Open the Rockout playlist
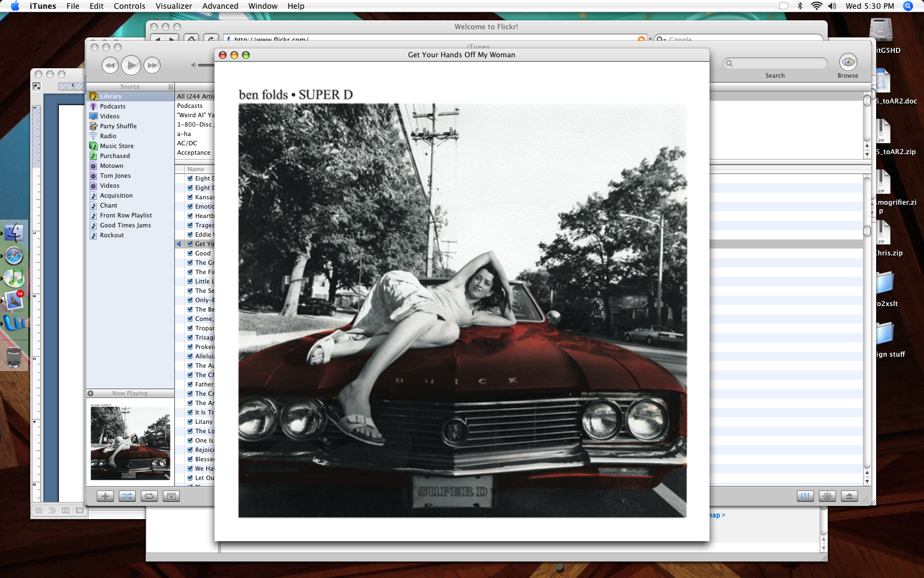Image resolution: width=924 pixels, height=578 pixels. click(x=130, y=235)
